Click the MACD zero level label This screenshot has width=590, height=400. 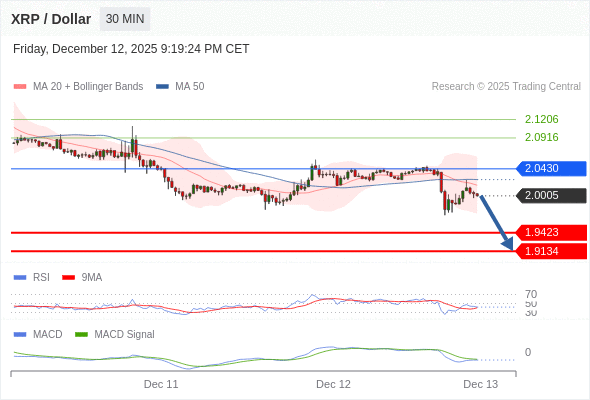(x=528, y=352)
